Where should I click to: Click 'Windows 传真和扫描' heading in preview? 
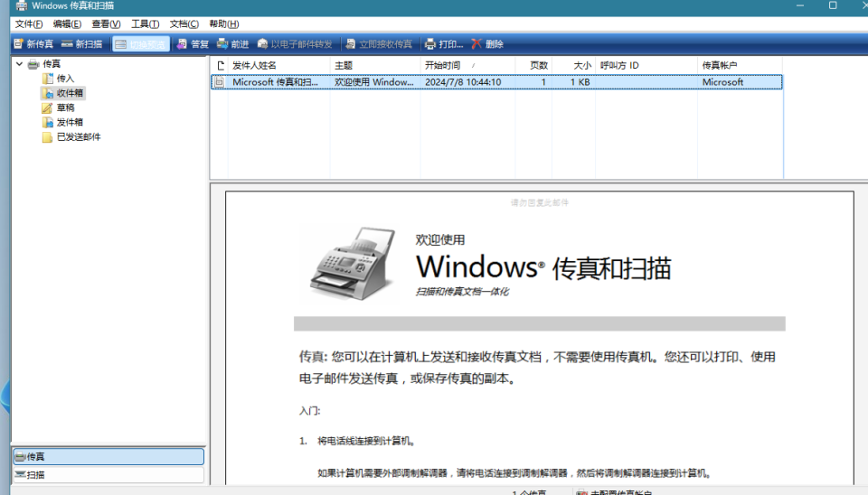pos(543,267)
